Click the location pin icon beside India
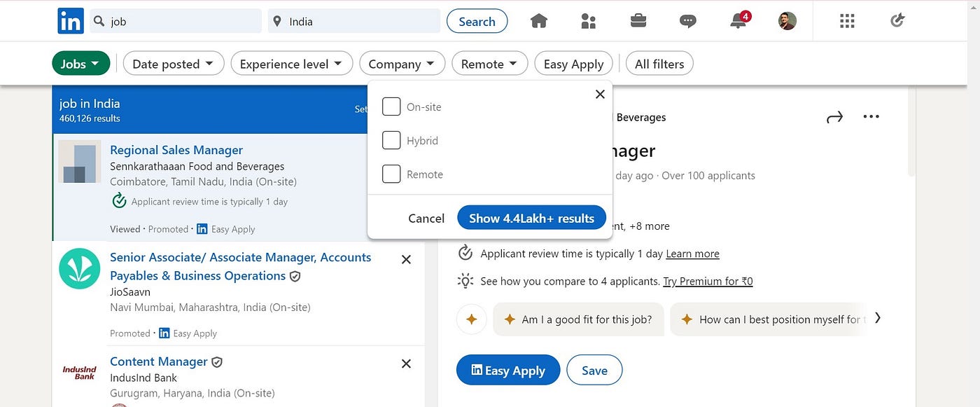The image size is (980, 407). click(278, 21)
